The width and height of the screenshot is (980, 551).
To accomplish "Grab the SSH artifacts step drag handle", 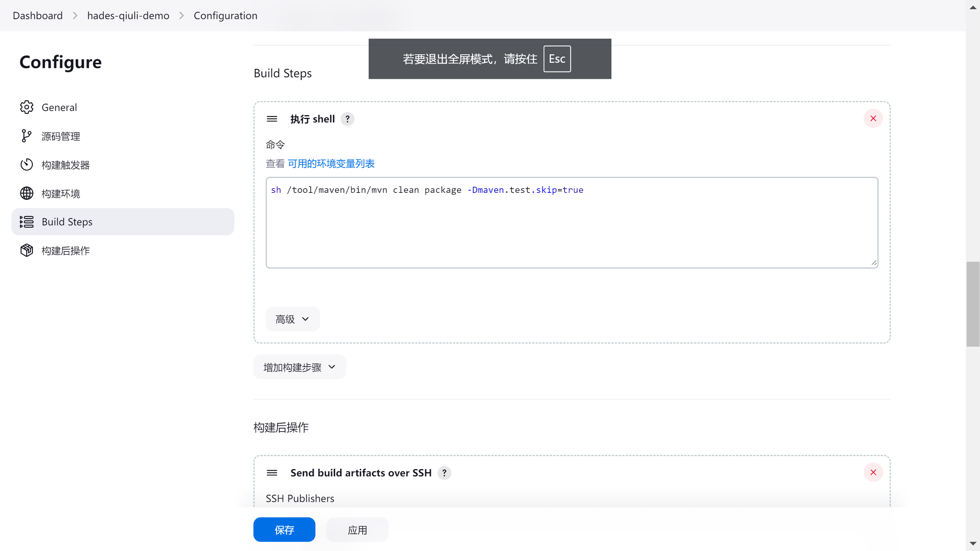I will click(x=272, y=473).
